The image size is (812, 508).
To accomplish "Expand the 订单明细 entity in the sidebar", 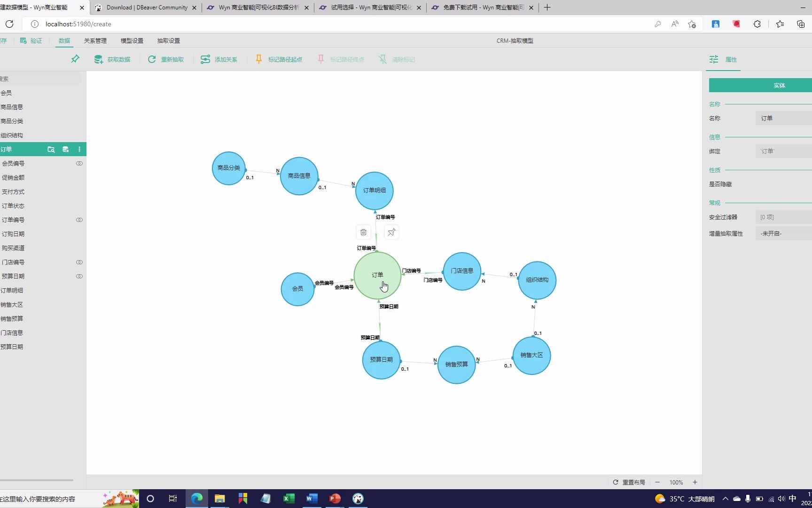I will click(x=43, y=291).
